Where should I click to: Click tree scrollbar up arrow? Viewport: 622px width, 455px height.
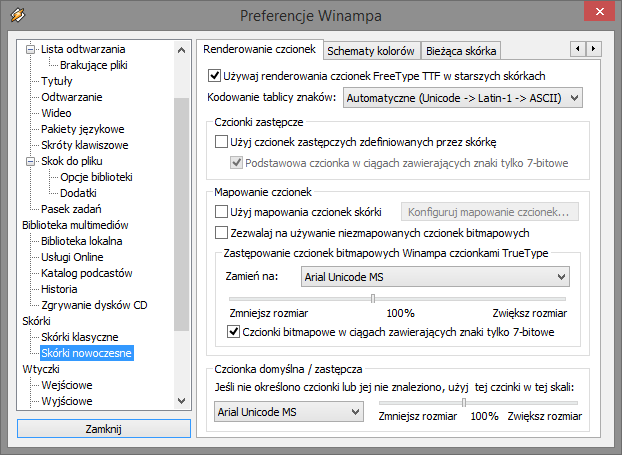coord(181,50)
